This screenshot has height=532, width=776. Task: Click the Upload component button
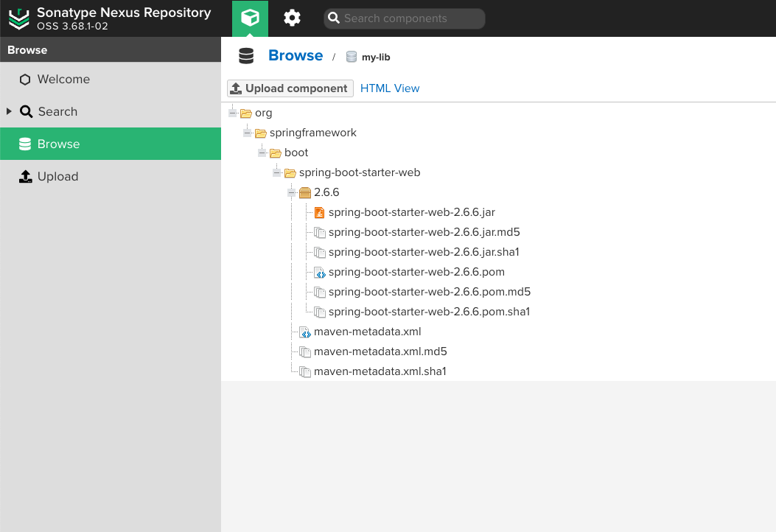point(290,88)
